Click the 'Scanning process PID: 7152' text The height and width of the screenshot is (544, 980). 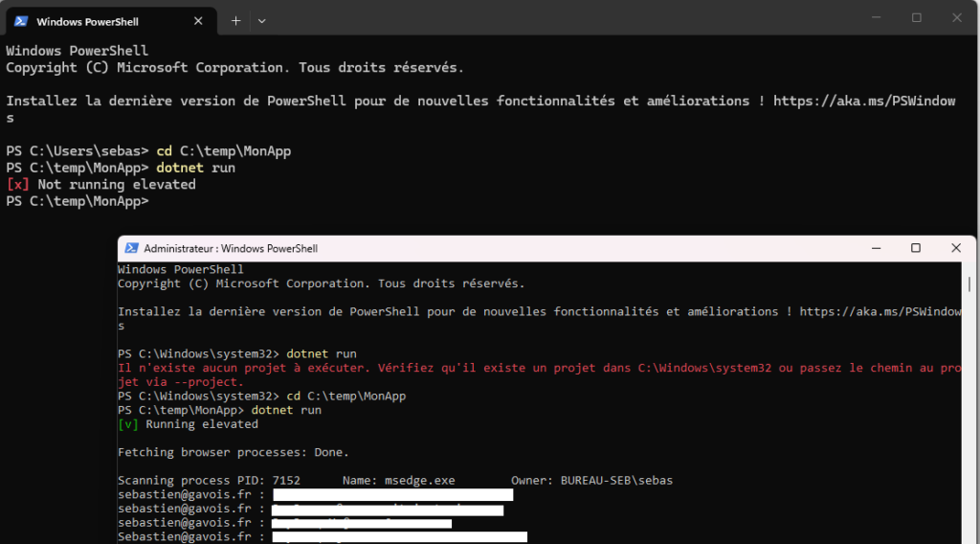coord(209,480)
